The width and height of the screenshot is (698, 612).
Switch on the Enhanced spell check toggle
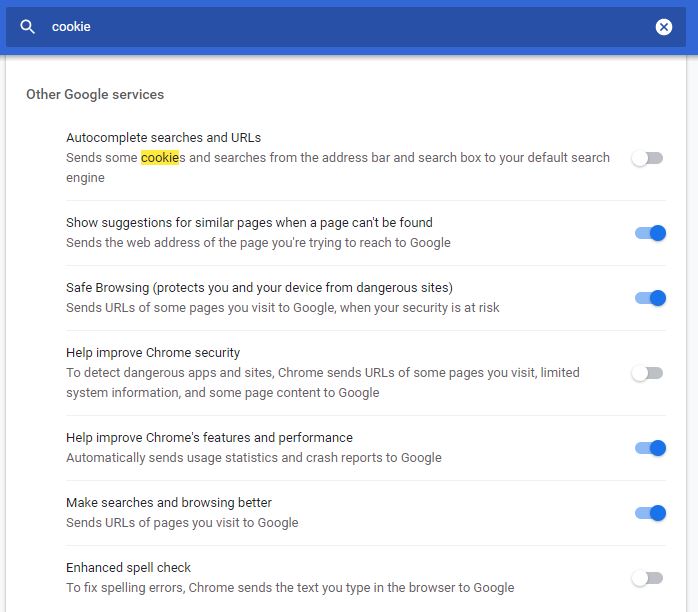click(x=647, y=578)
